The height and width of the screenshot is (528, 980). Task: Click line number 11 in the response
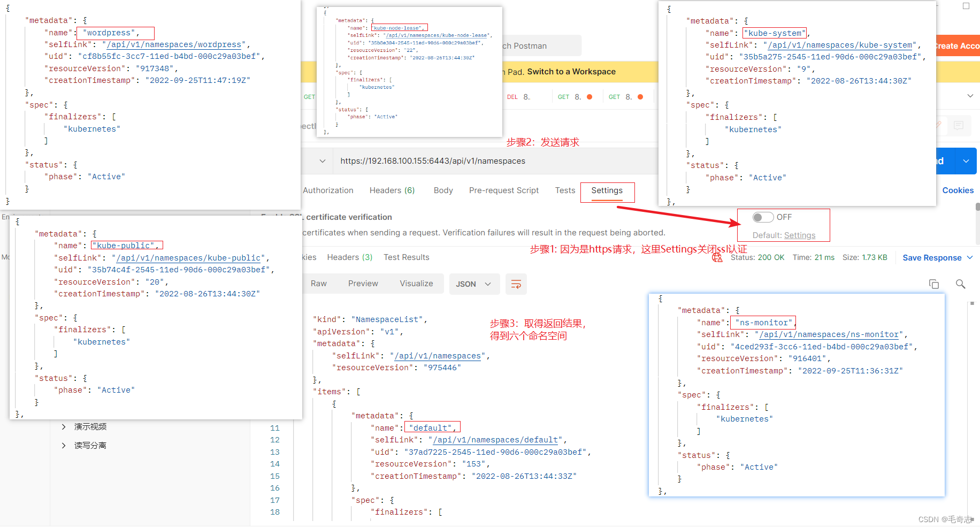(x=274, y=428)
